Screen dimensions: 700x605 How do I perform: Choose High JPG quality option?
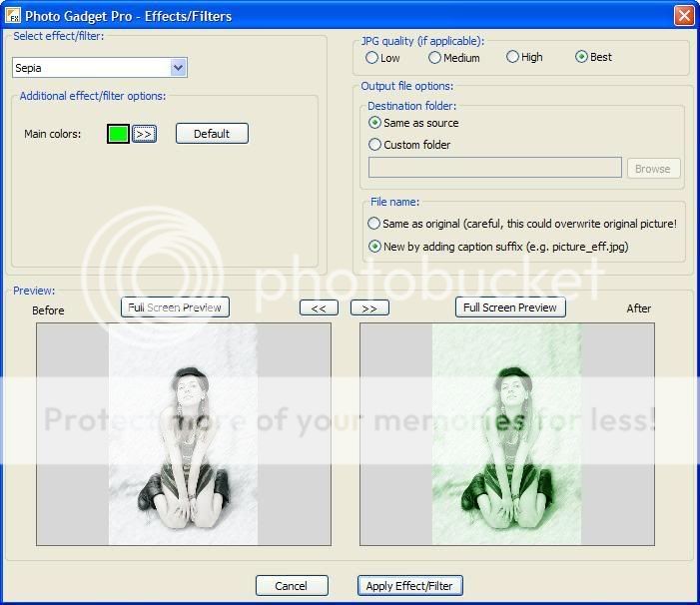513,57
